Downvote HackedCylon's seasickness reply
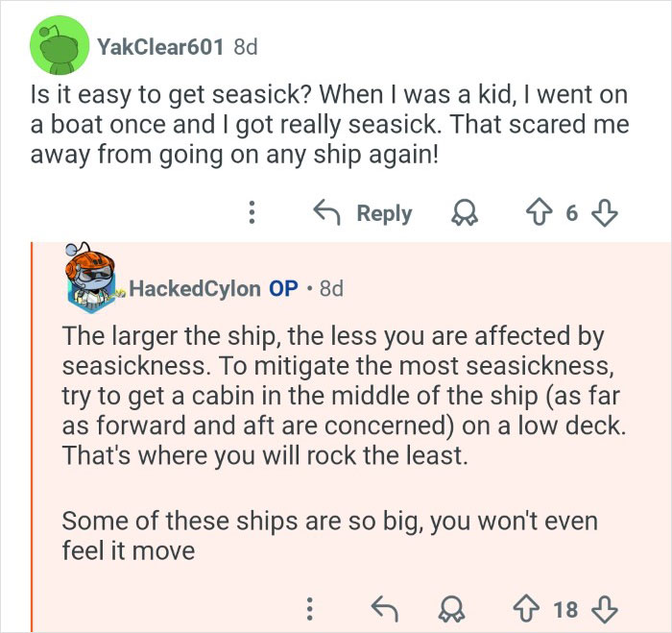Screen dimensions: 672x633 click(603, 608)
